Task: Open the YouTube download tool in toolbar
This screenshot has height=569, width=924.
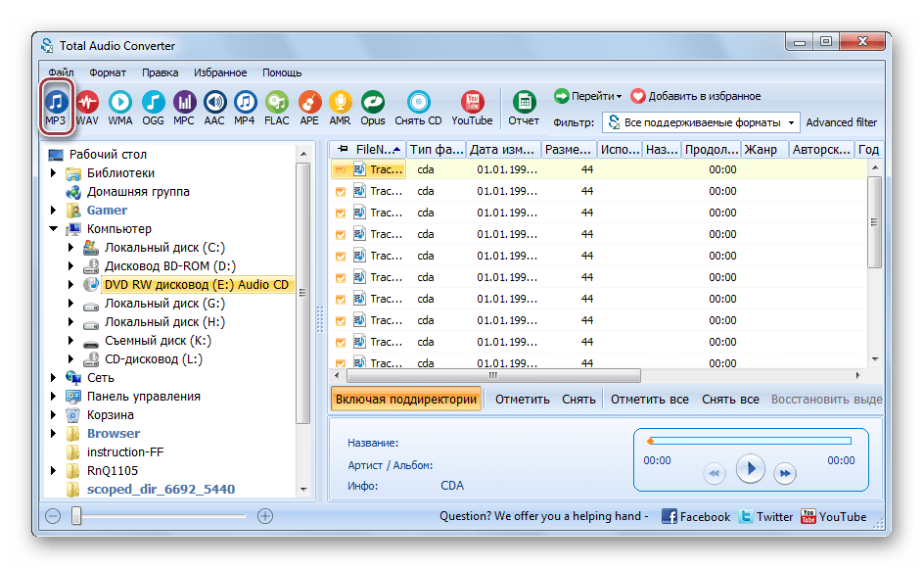Action: (472, 107)
